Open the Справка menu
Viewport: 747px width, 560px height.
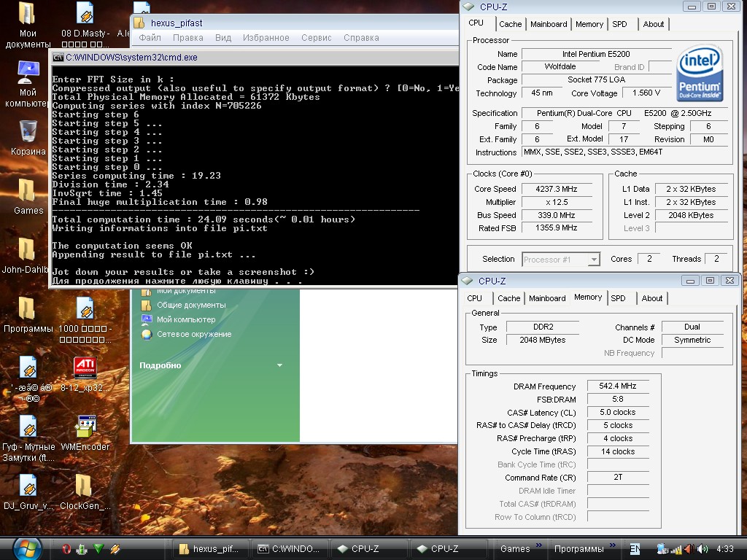[361, 38]
